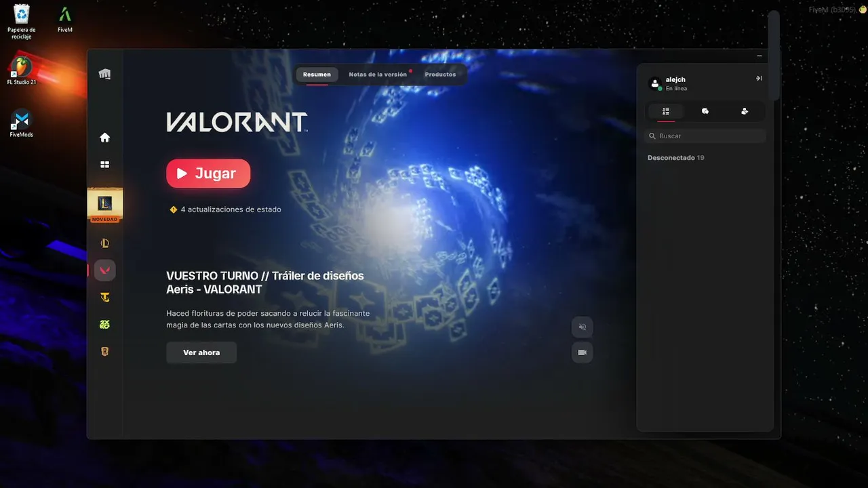Screen dimensions: 868x488
Task: Open Papelera de reciclaje on desktop
Action: (x=22, y=21)
